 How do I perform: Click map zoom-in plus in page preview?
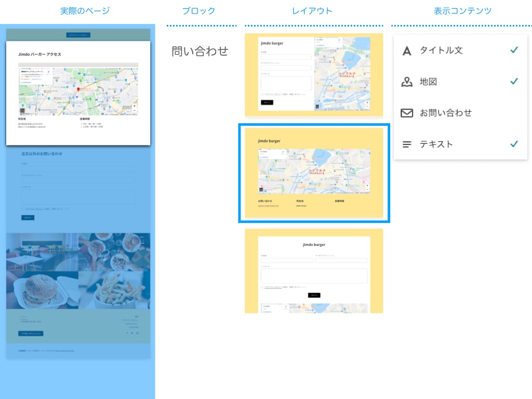pyautogui.click(x=135, y=106)
